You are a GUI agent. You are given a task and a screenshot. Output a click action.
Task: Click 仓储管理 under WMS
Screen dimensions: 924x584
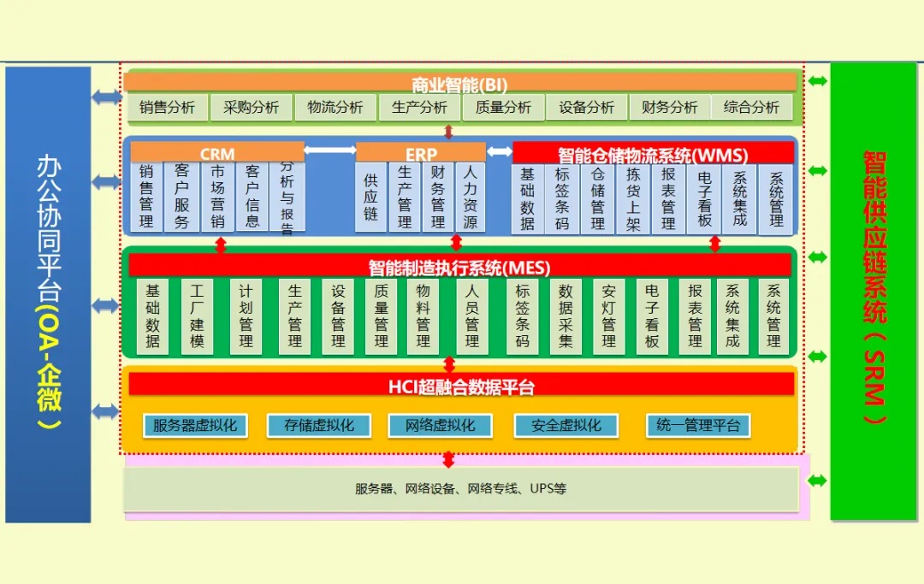coord(597,199)
